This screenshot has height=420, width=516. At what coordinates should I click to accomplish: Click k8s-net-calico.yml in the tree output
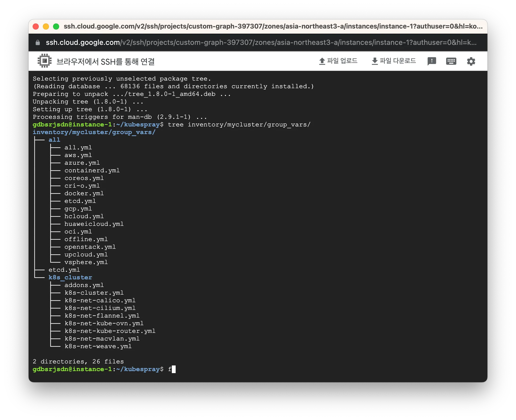click(100, 300)
